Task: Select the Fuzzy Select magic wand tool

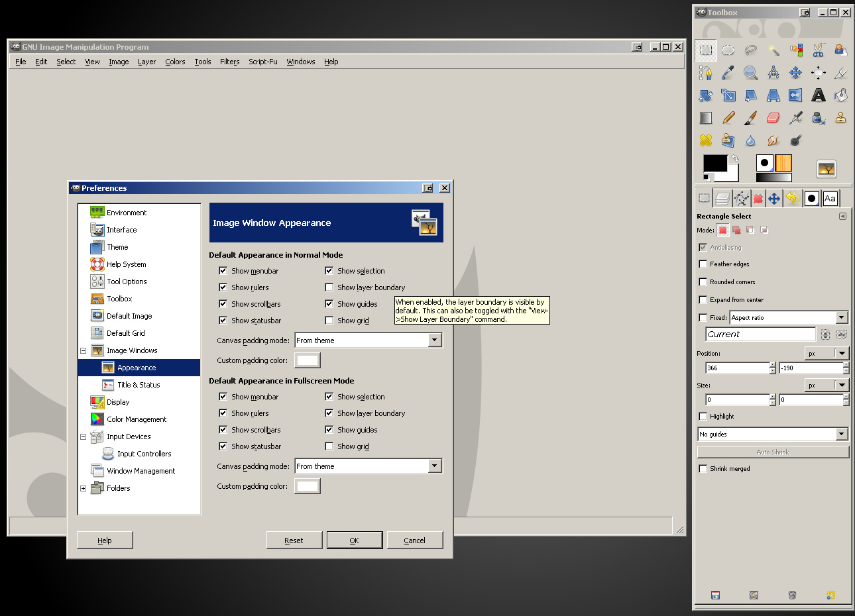Action: click(773, 50)
